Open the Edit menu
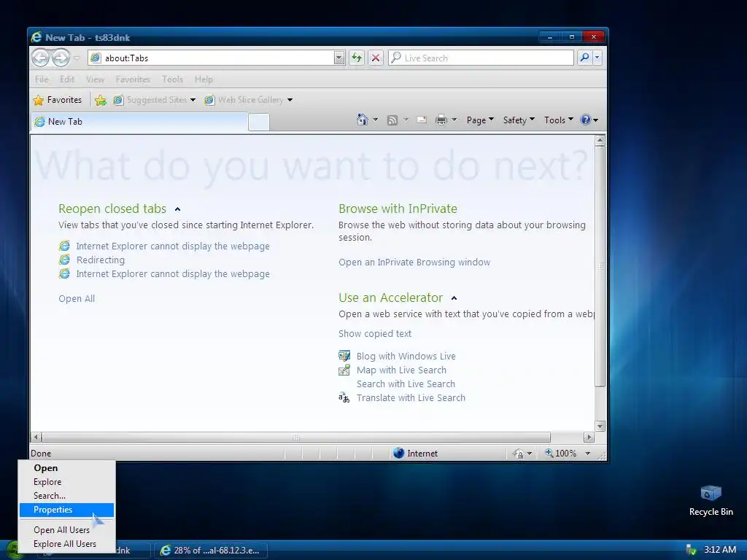 (x=66, y=79)
